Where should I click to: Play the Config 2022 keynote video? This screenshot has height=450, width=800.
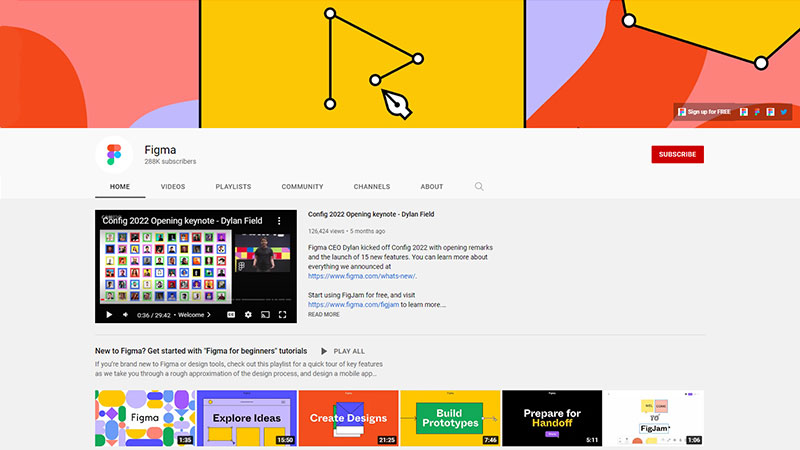[x=109, y=315]
